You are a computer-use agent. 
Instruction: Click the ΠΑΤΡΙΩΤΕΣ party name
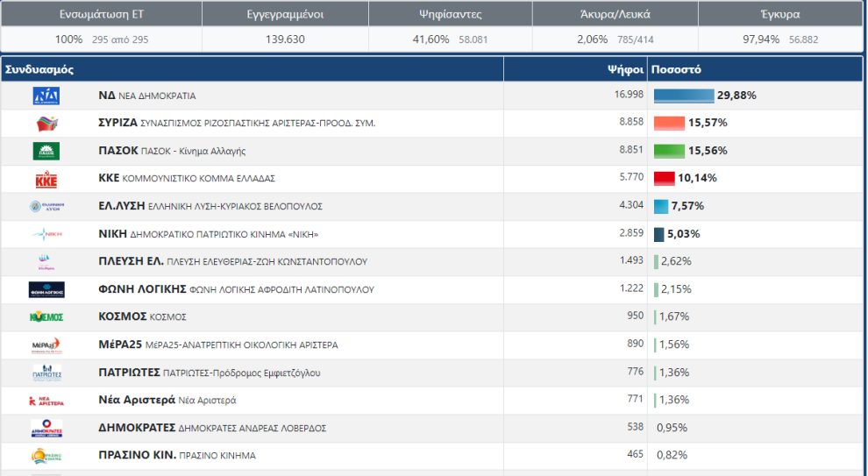coord(129,373)
